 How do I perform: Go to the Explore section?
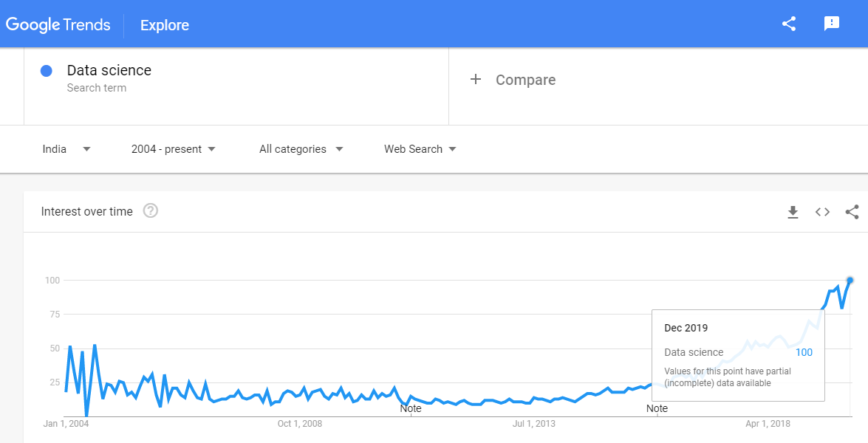pyautogui.click(x=165, y=25)
